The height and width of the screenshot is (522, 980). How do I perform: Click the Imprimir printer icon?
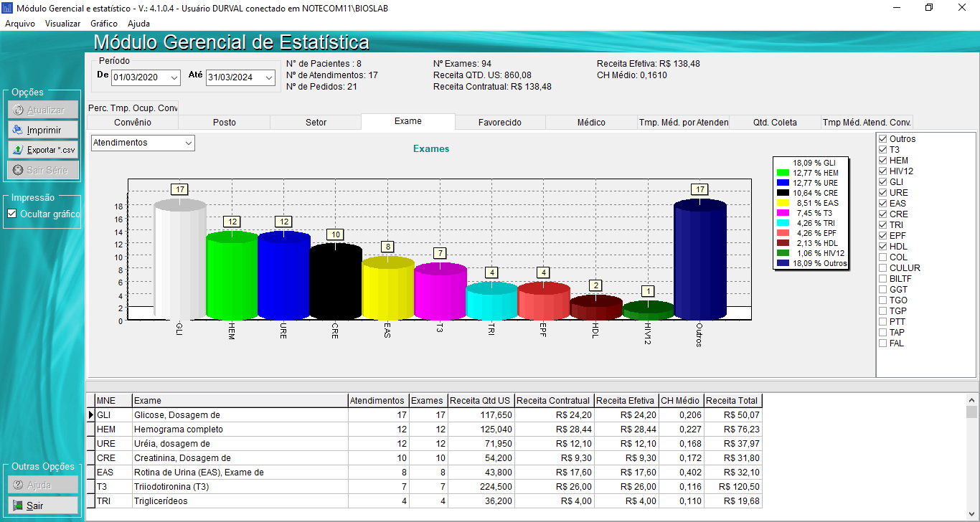click(18, 130)
